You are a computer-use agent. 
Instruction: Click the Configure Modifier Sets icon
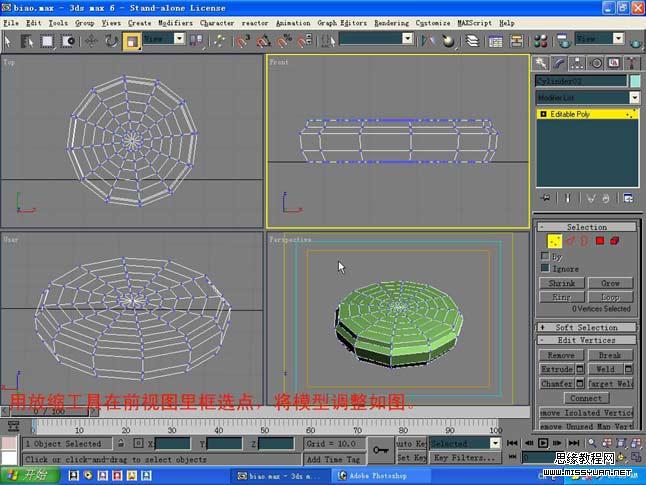(628, 198)
